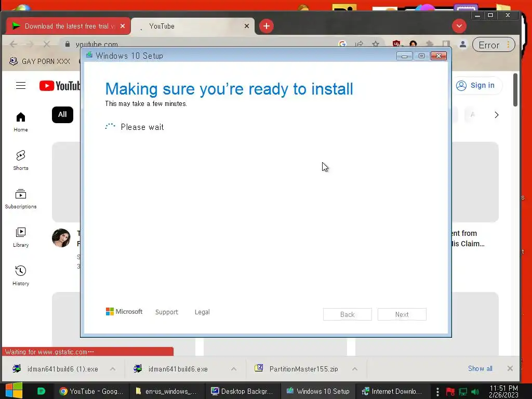532x399 pixels.
Task: Click the YouTube address bar
Action: coord(204,44)
